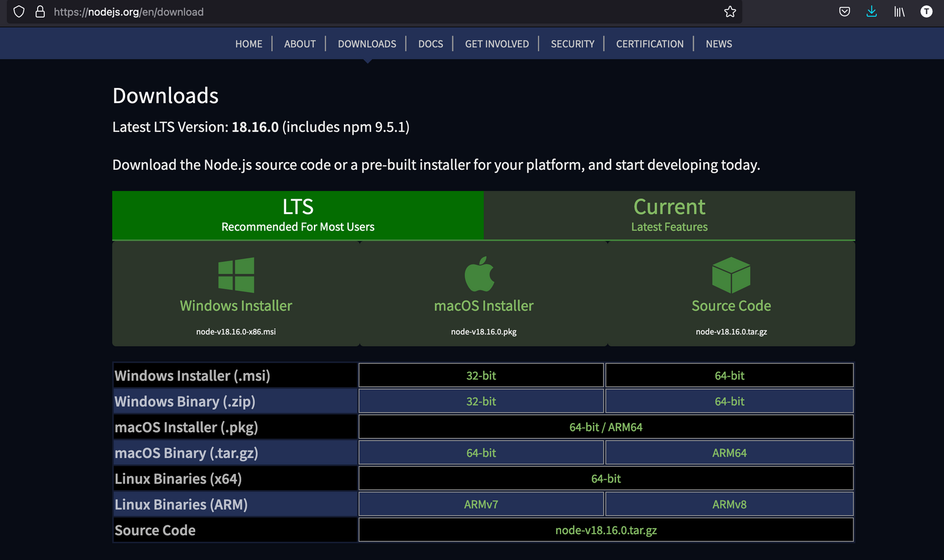Download node-v18.16.0.tar.gz source code
This screenshot has height=560, width=944.
(605, 530)
